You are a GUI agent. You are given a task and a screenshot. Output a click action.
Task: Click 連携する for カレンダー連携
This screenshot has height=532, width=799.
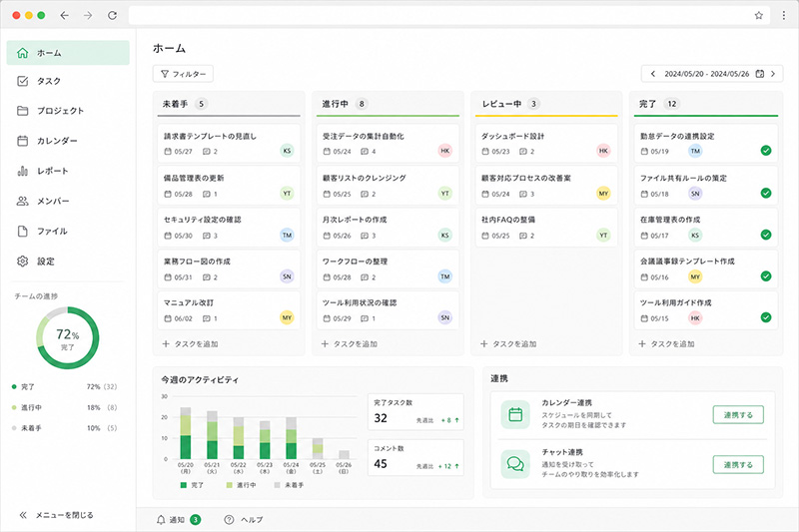[738, 415]
